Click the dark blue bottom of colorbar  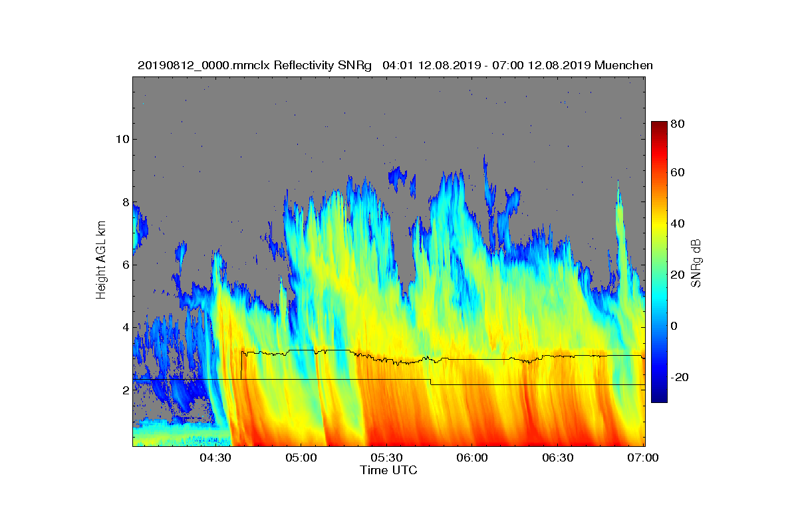pos(659,398)
